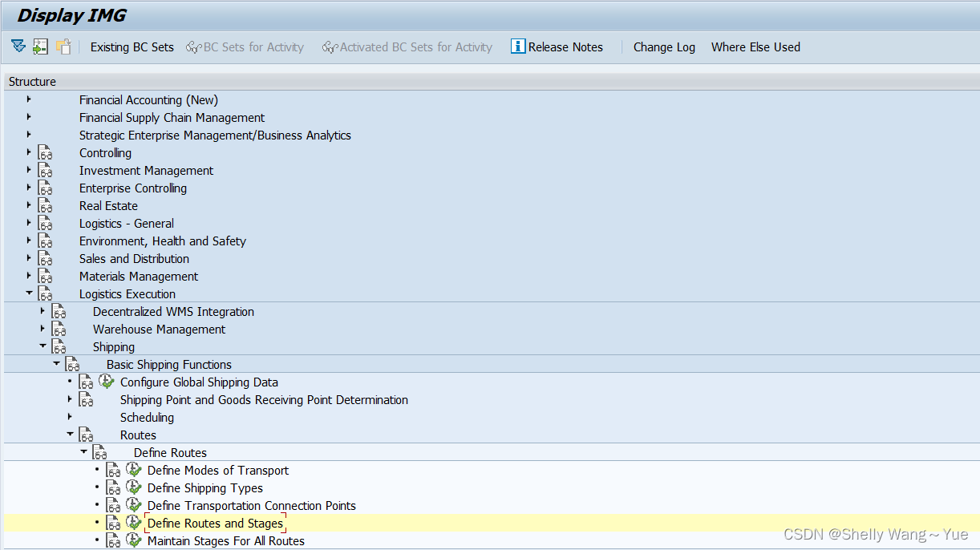The width and height of the screenshot is (980, 550).
Task: Open documentation icon for Maintain Stages For All Routes
Action: (113, 540)
